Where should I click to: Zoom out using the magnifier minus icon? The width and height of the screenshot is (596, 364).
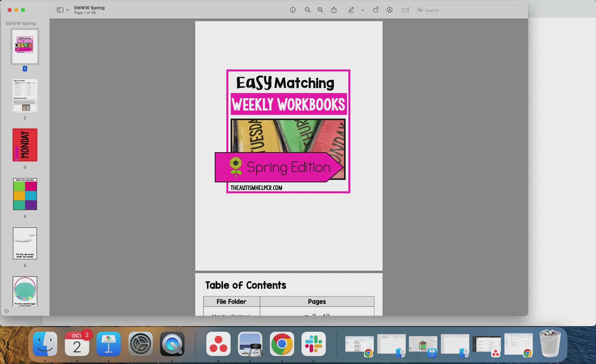tap(307, 10)
